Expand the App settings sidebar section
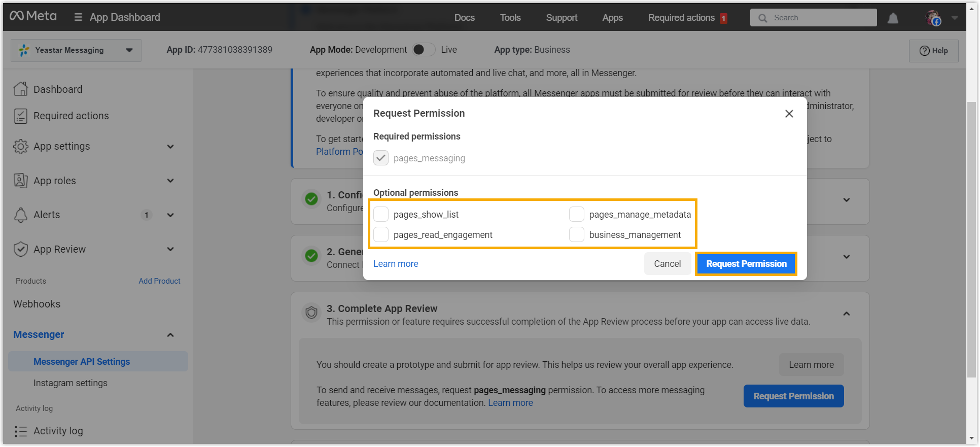The height and width of the screenshot is (447, 980). click(x=170, y=147)
